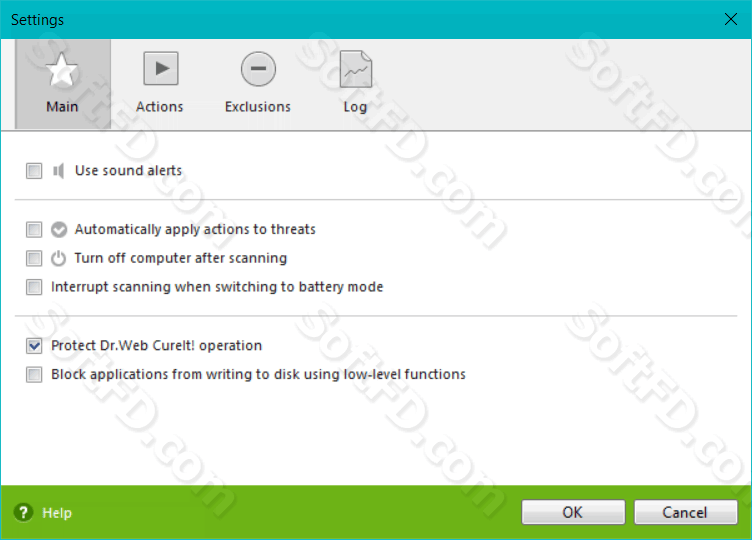Image resolution: width=752 pixels, height=540 pixels.
Task: Click 'Interrupt scanning when switching to battery mode' text
Action: tap(217, 287)
